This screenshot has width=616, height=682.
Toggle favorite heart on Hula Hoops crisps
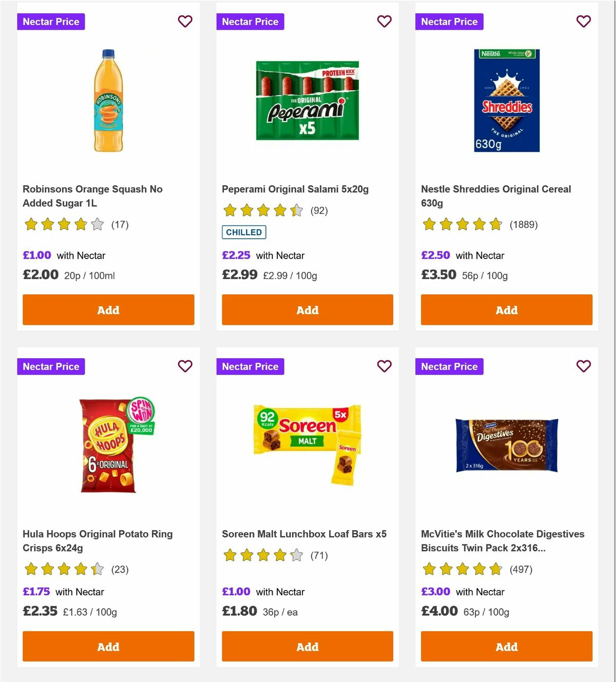(185, 366)
